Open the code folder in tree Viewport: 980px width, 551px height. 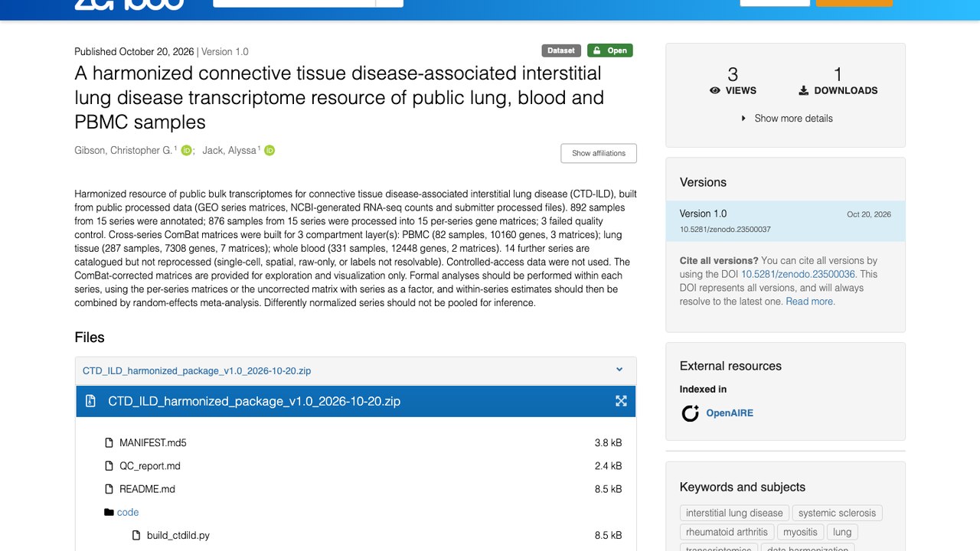coord(128,512)
